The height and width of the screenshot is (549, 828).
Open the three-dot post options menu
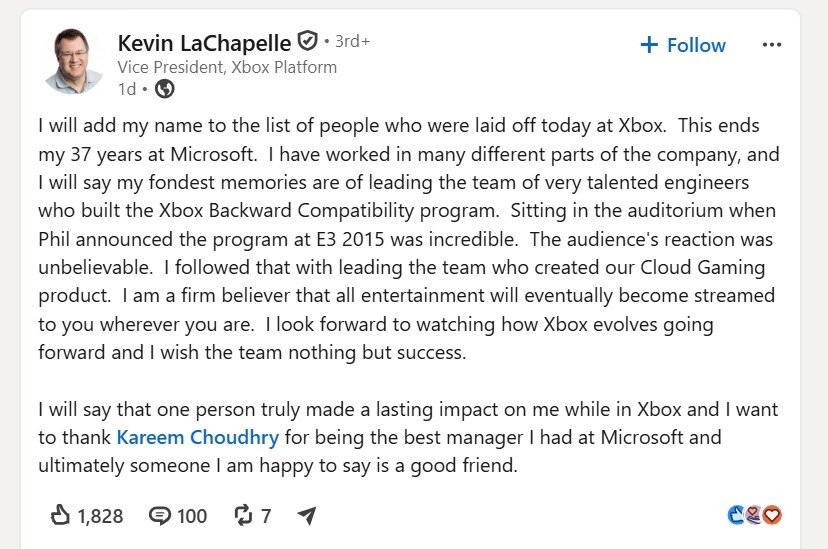(x=771, y=45)
